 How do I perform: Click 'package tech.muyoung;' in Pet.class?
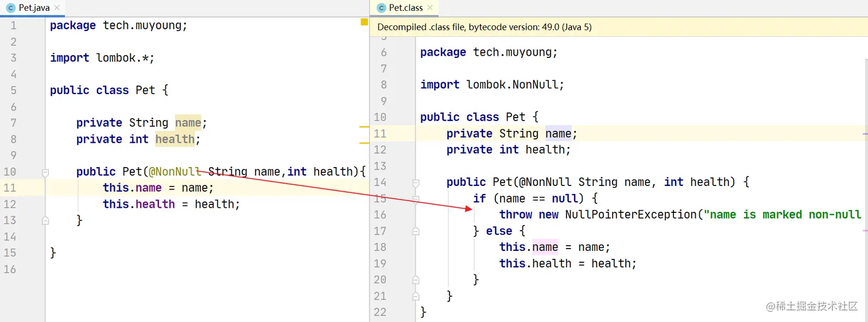tap(489, 52)
